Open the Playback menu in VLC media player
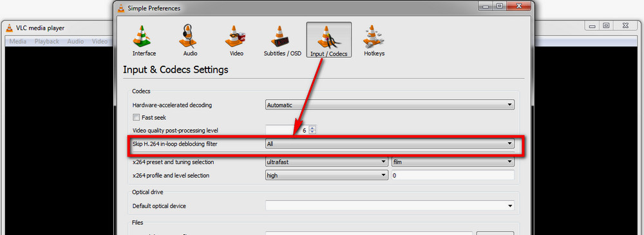This screenshot has height=235, width=644. [x=47, y=41]
